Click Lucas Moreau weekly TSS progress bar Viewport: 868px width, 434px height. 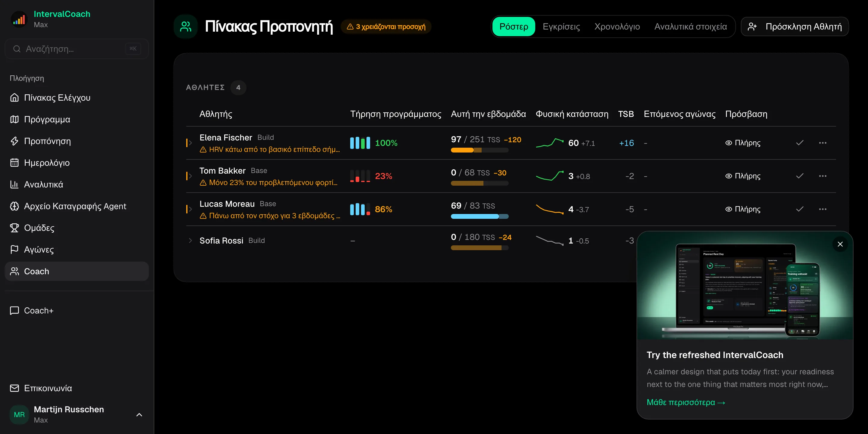coord(480,217)
